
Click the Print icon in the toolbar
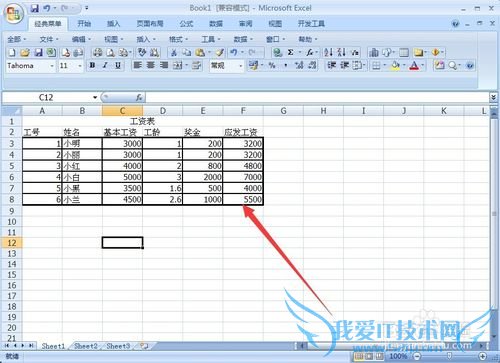tap(97, 52)
